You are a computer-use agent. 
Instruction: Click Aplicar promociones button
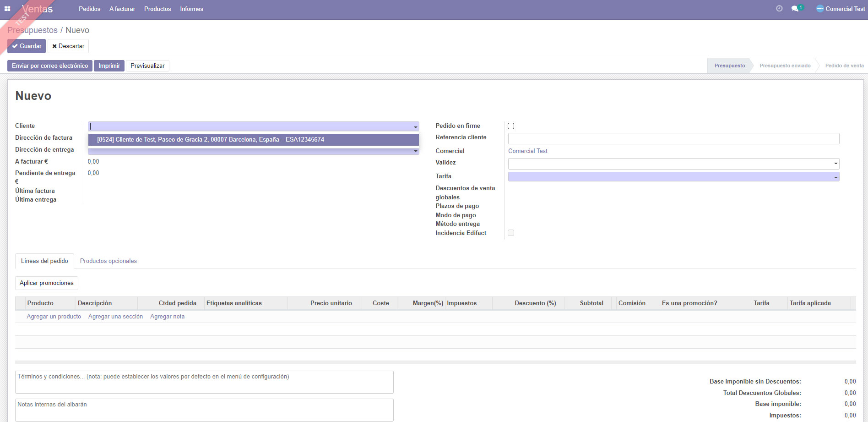(47, 283)
